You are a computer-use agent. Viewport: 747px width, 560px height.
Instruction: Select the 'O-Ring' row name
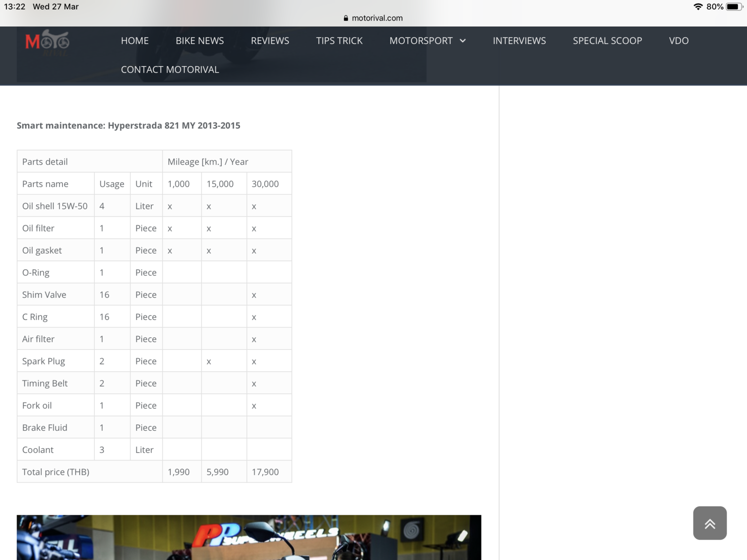56,272
